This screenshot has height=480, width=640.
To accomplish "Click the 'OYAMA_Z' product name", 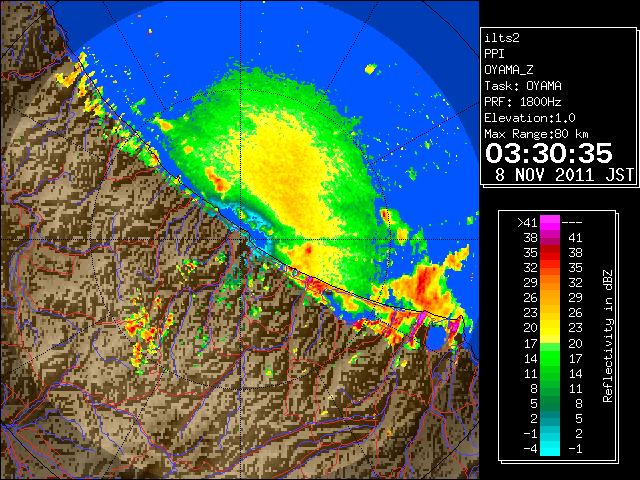I will (509, 70).
